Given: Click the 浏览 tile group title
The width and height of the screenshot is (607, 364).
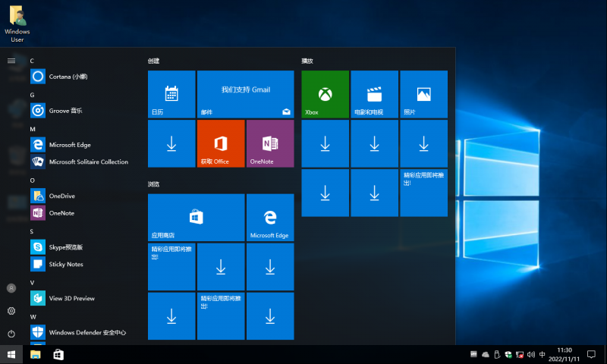Looking at the screenshot, I should pyautogui.click(x=154, y=184).
